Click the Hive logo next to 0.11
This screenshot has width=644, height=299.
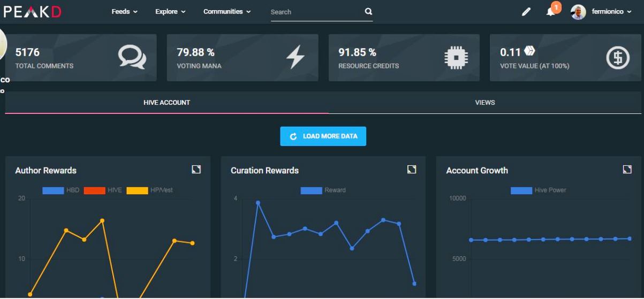tap(529, 52)
